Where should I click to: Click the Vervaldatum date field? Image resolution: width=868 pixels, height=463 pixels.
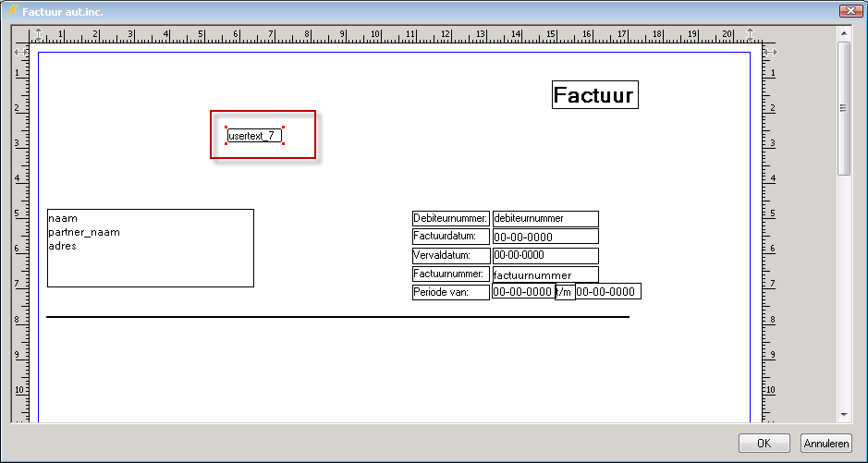click(544, 255)
